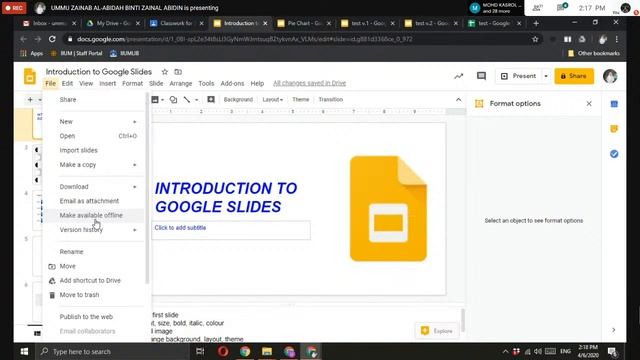Open the line tool dropdown arrow
Screen dimensions: 640x360
pos(197,100)
